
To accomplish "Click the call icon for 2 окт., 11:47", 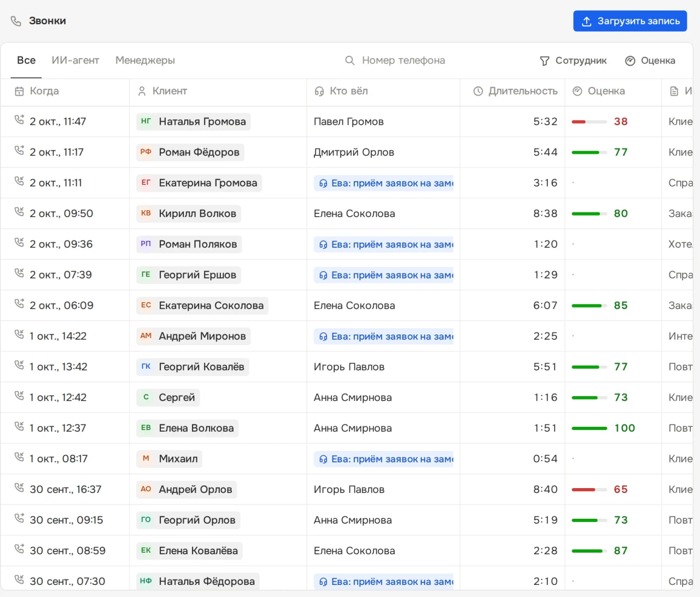I will [x=19, y=119].
